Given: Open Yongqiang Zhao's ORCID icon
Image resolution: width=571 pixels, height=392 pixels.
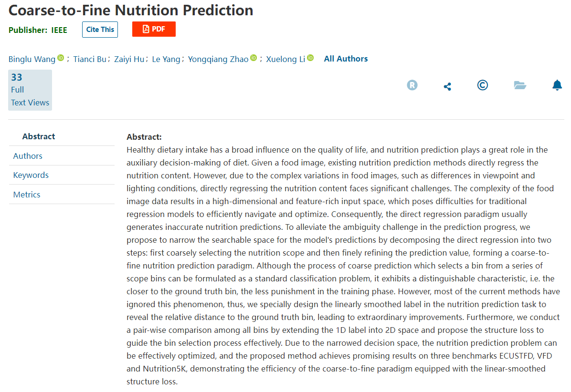Looking at the screenshot, I should [254, 58].
